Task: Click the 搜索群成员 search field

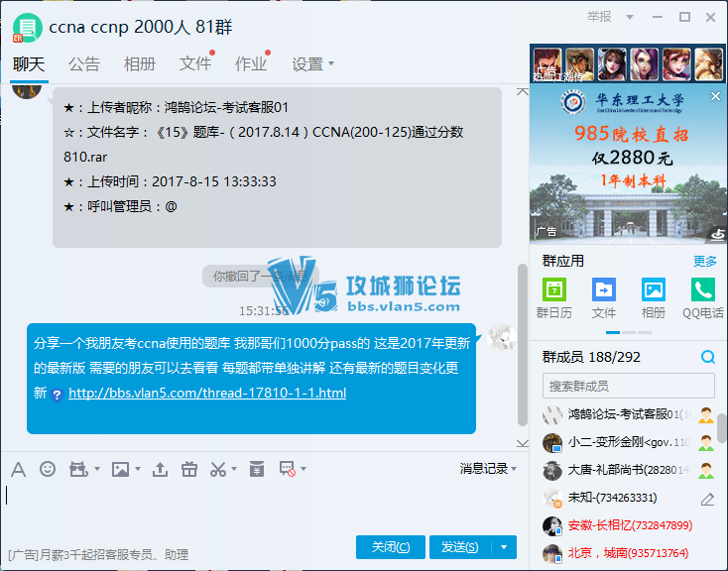Action: click(x=628, y=386)
